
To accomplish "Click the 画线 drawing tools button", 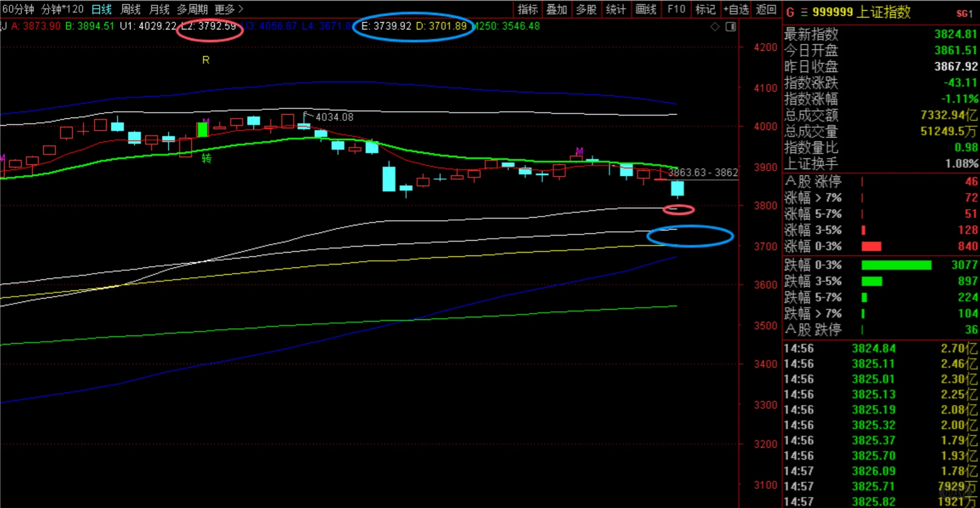I will click(x=646, y=9).
